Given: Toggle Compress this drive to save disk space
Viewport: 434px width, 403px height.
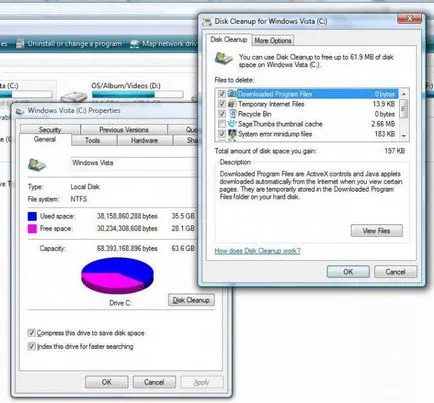Looking at the screenshot, I should (31, 333).
